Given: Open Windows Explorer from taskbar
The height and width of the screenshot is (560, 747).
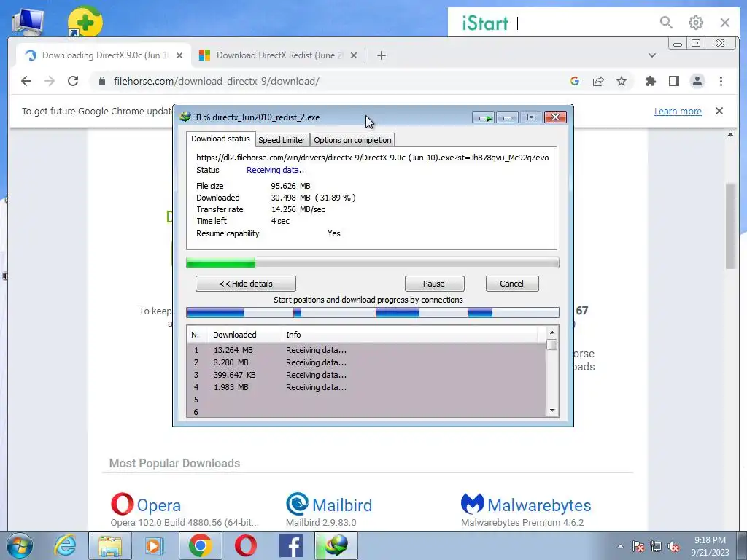Looking at the screenshot, I should [x=110, y=545].
